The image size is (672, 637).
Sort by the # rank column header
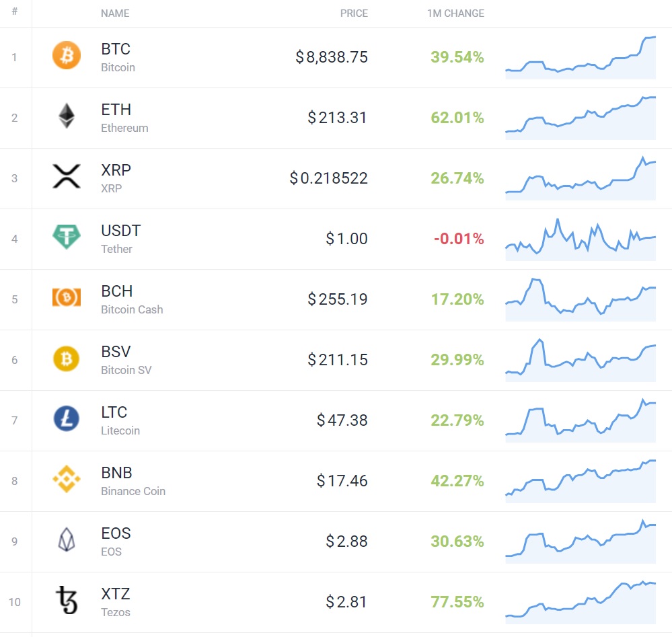(15, 11)
